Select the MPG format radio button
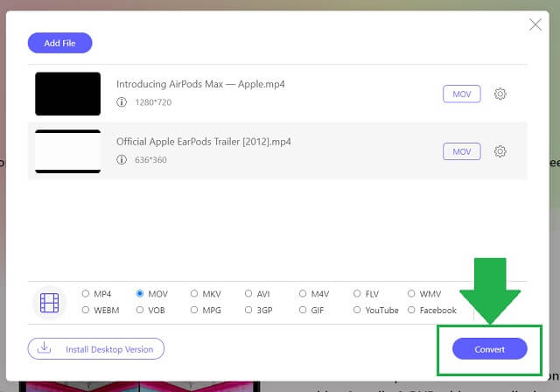The width and height of the screenshot is (560, 392). click(194, 310)
